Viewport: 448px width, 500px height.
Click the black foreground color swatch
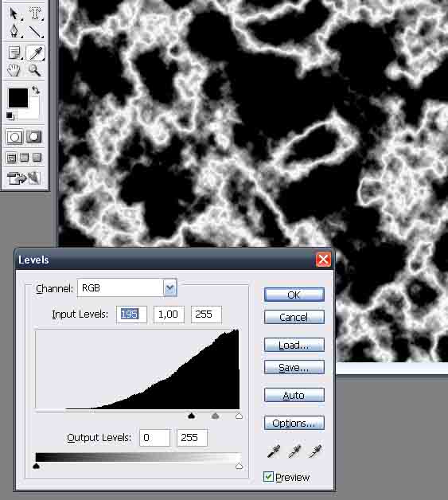18,98
